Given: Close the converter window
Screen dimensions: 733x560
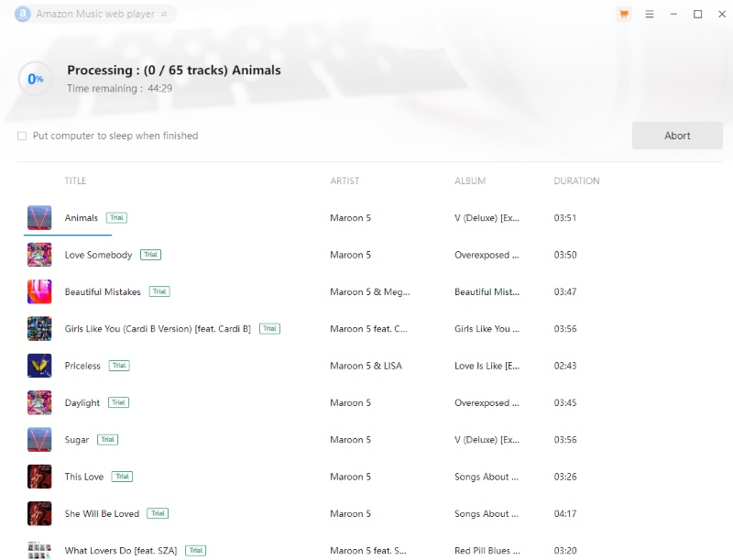Looking at the screenshot, I should click(x=722, y=14).
